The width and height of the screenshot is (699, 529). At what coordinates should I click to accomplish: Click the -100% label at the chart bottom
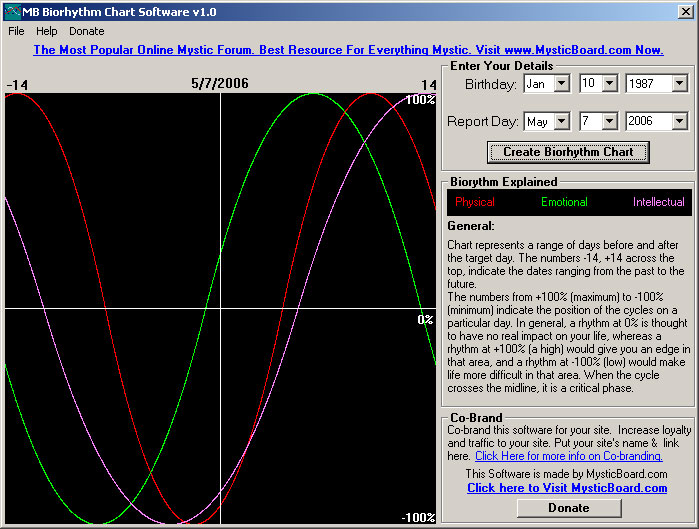coord(418,517)
